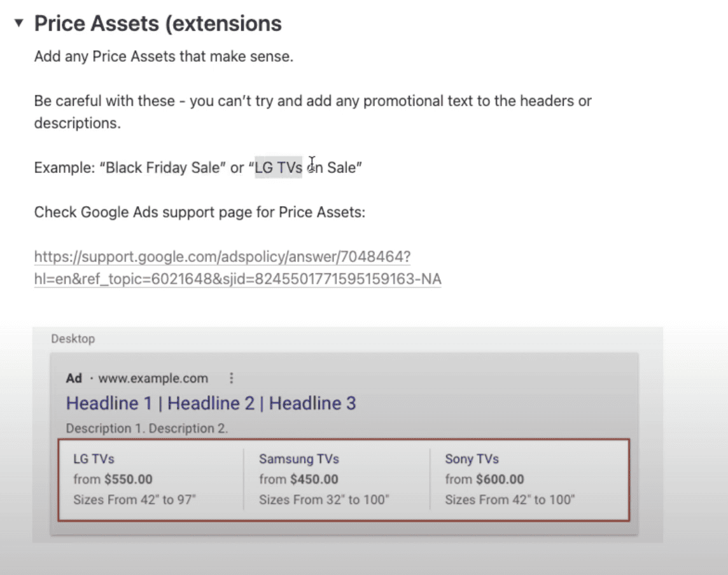The image size is (728, 575).
Task: Click the 'from $450.00' price
Action: (298, 479)
